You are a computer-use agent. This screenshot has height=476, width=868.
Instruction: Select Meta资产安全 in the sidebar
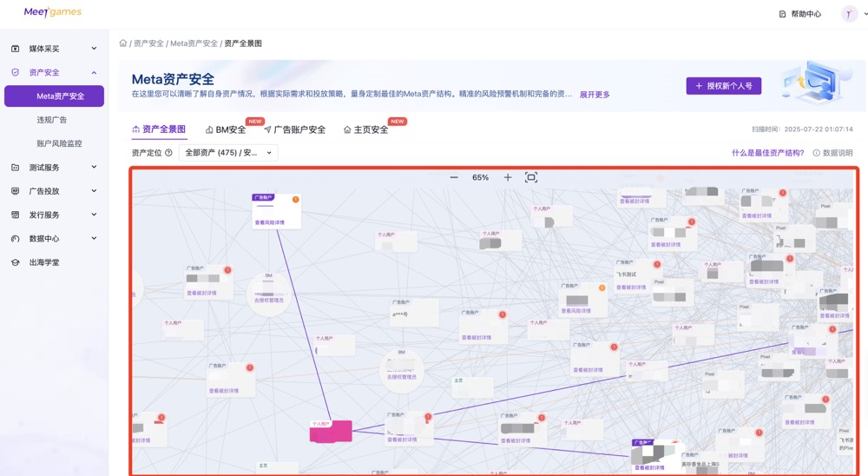(54, 96)
